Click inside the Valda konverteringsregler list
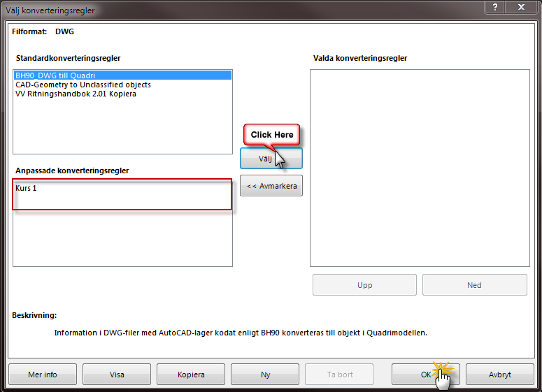Image resolution: width=542 pixels, height=392 pixels. [x=420, y=168]
